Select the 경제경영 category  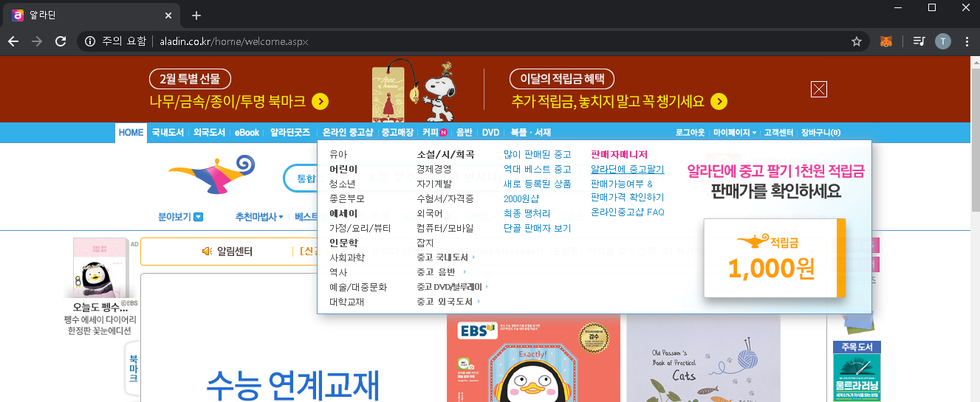coord(434,169)
